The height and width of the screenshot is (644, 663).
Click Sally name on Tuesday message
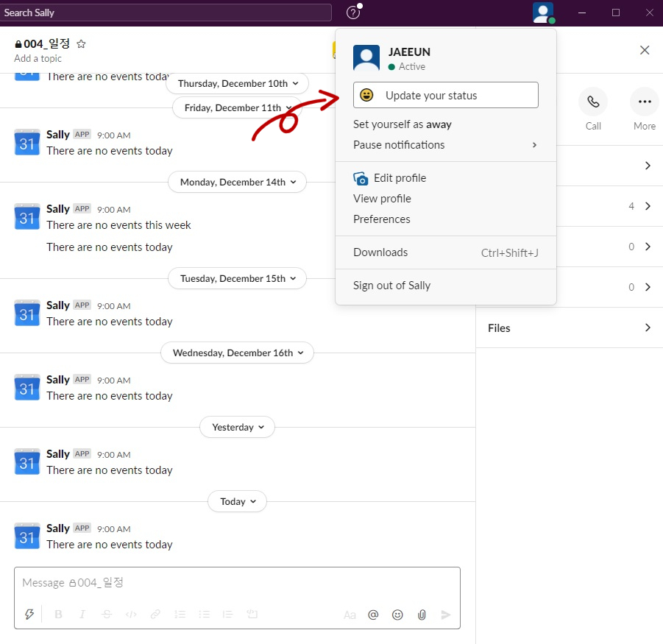click(x=58, y=305)
